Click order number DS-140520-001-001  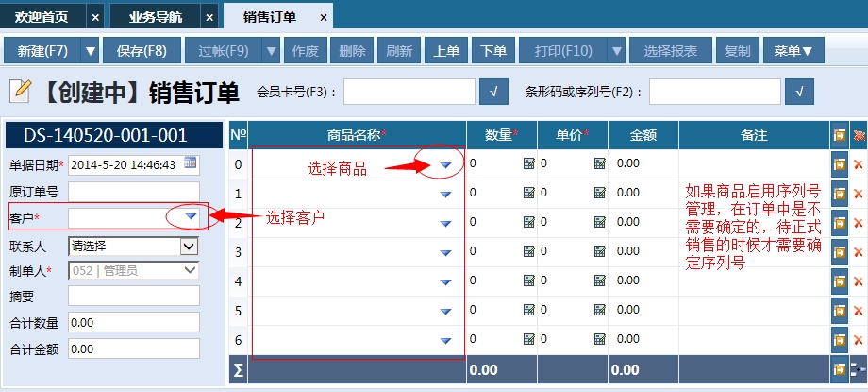(113, 135)
